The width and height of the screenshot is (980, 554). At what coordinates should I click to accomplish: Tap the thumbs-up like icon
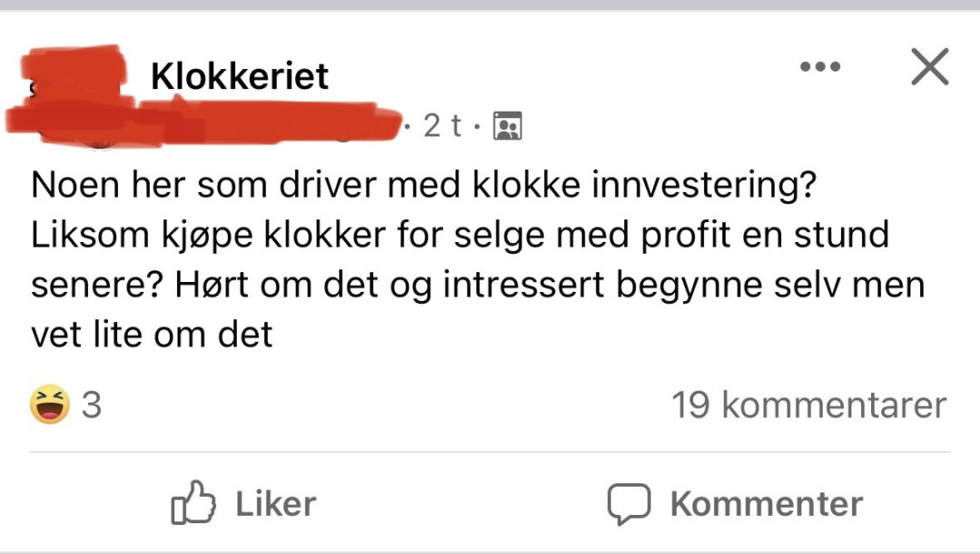click(193, 504)
